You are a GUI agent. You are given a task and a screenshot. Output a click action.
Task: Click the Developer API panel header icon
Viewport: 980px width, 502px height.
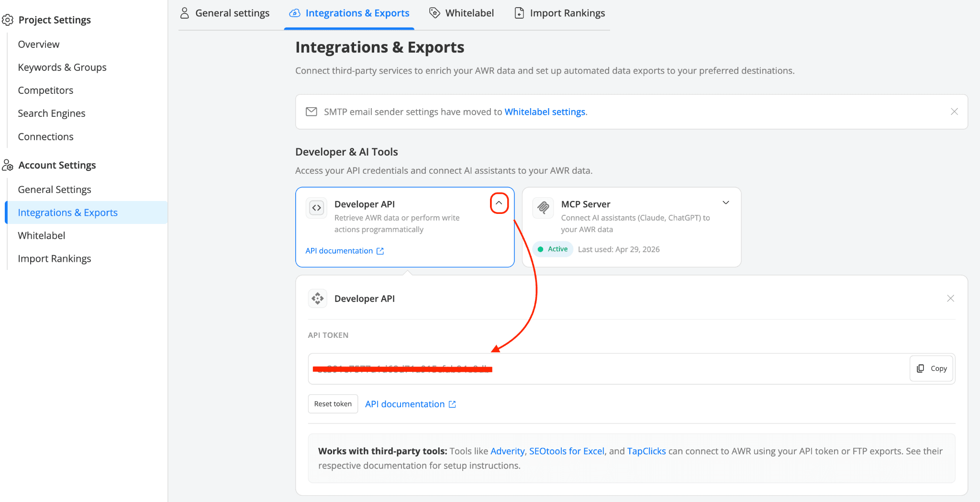318,299
